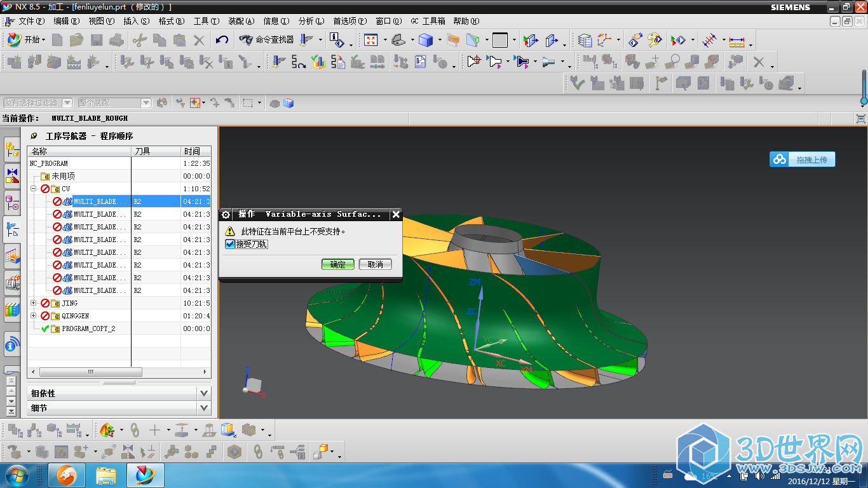
Task: Click 取消 in the operation dialog
Action: 375,264
